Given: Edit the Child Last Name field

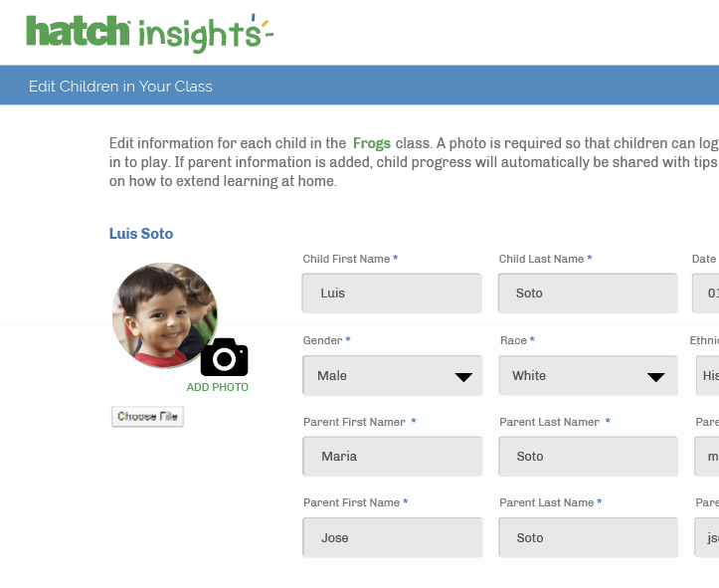Looking at the screenshot, I should tap(588, 294).
